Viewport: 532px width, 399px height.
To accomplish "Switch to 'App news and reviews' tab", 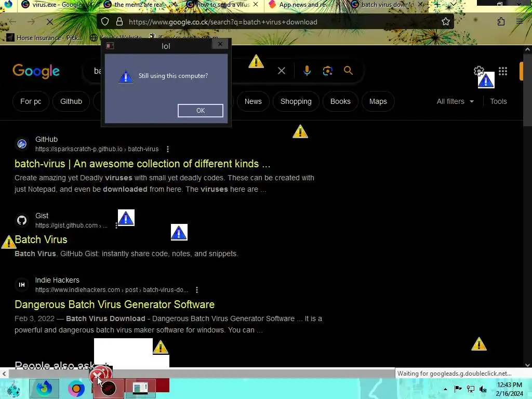I will pyautogui.click(x=303, y=5).
